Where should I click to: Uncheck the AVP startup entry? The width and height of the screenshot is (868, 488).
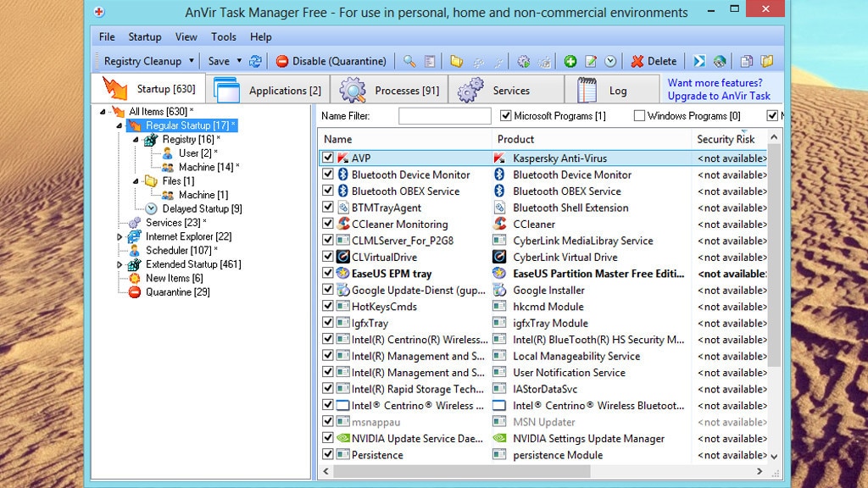click(x=327, y=158)
